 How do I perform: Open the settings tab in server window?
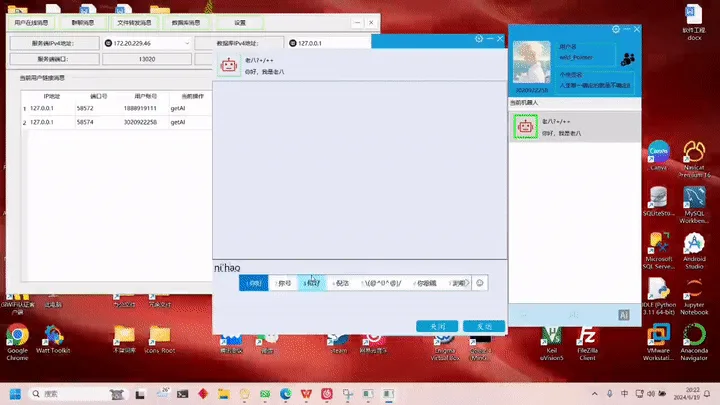click(240, 22)
